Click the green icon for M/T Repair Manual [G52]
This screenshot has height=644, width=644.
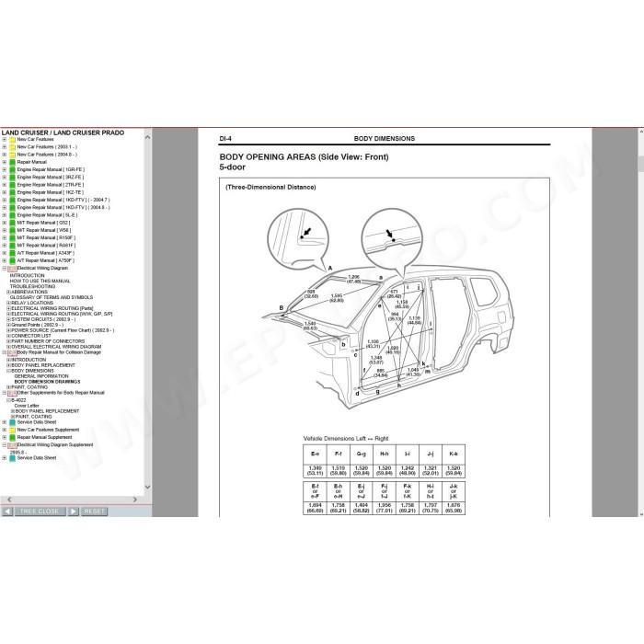pos(12,223)
